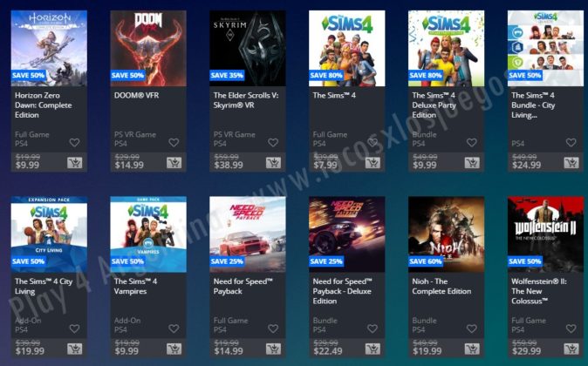Open The Sims 4 base game cover art
The image size is (588, 366).
click(x=347, y=48)
